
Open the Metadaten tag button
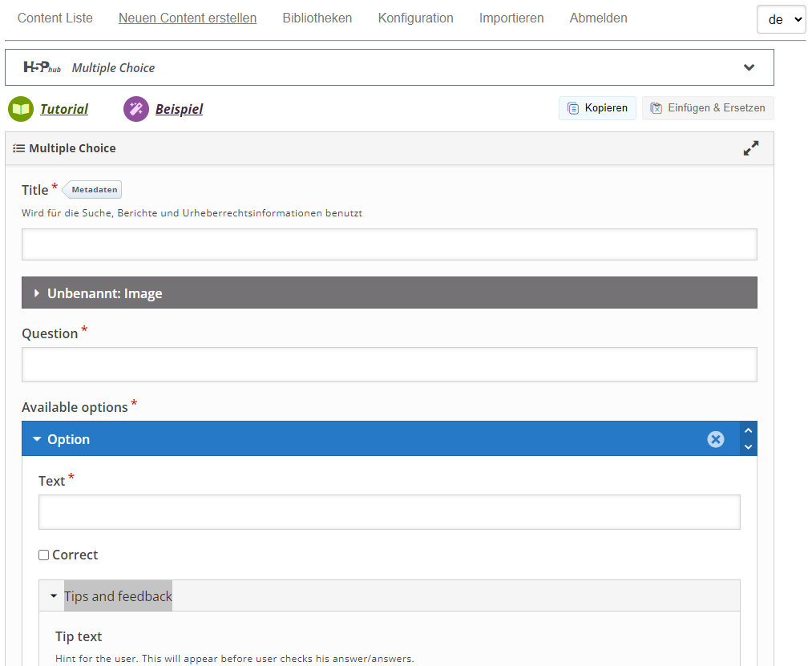(x=94, y=190)
